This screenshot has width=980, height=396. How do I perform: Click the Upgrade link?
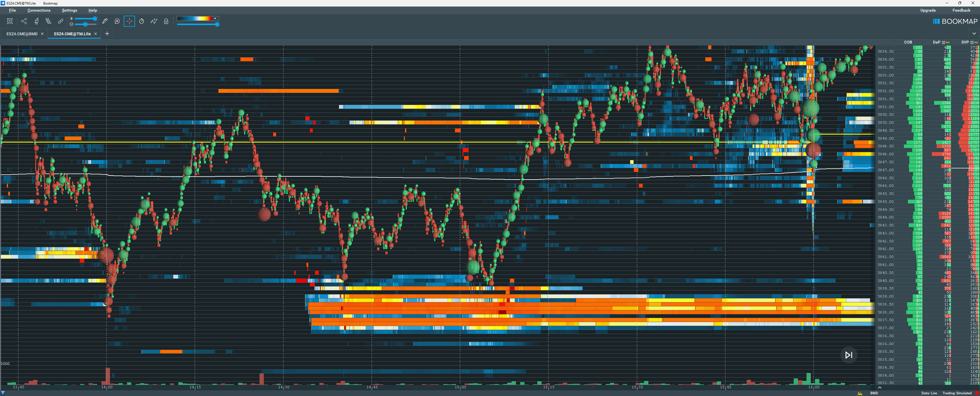tap(928, 10)
